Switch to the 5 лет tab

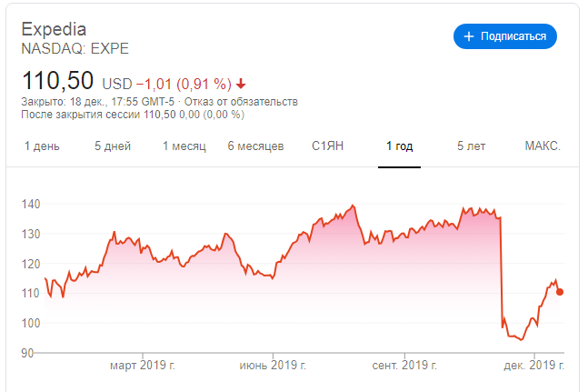[x=471, y=146]
